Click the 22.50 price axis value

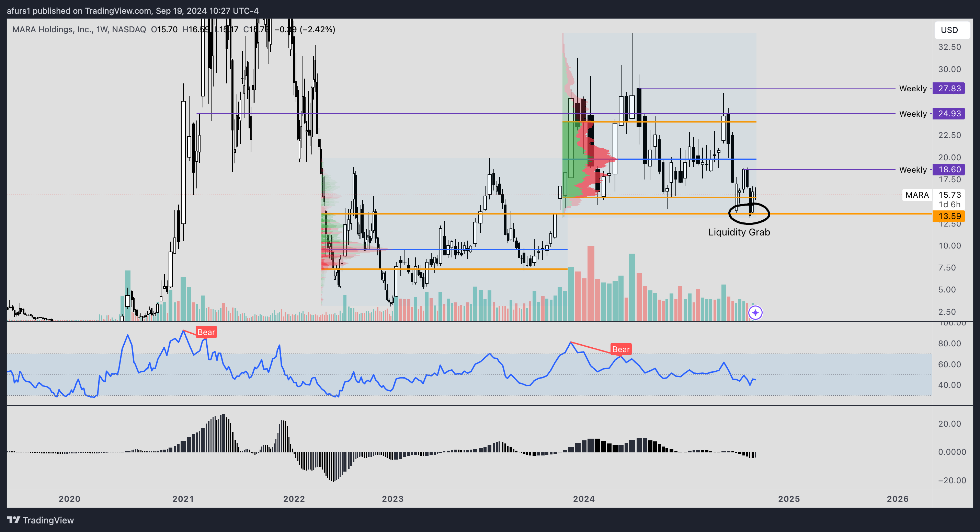pos(949,135)
